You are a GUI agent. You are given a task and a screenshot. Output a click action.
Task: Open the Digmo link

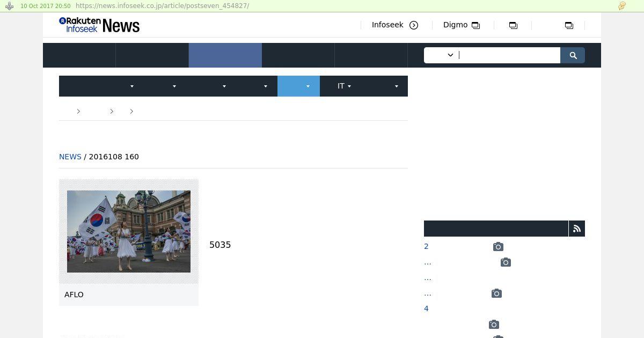455,25
